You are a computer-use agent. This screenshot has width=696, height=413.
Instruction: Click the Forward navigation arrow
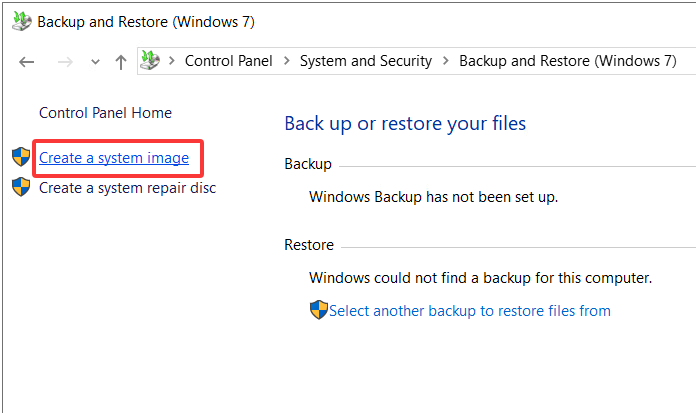(63, 62)
